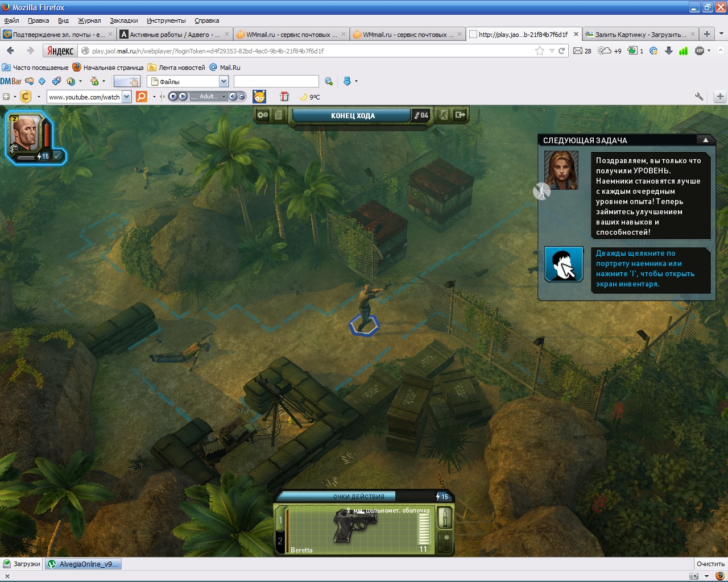Open the Правка menu
The height and width of the screenshot is (582, 728).
[38, 20]
